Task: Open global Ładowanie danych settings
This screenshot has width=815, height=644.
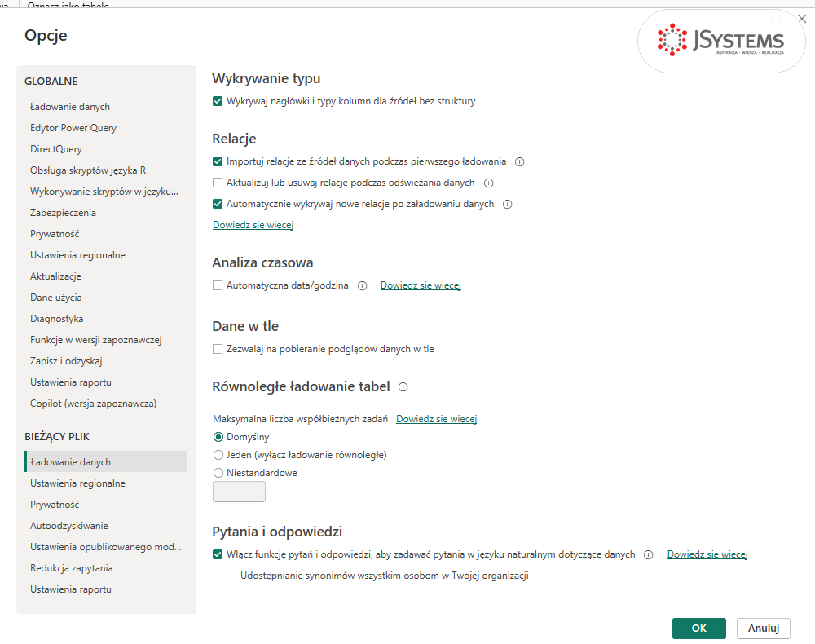Action: click(106, 107)
